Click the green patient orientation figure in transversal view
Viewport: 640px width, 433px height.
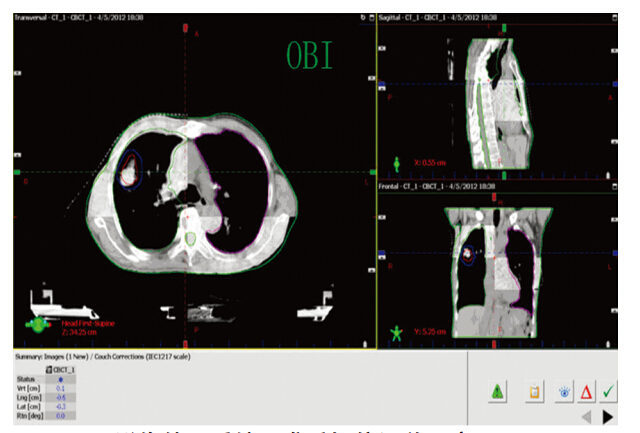tap(39, 323)
